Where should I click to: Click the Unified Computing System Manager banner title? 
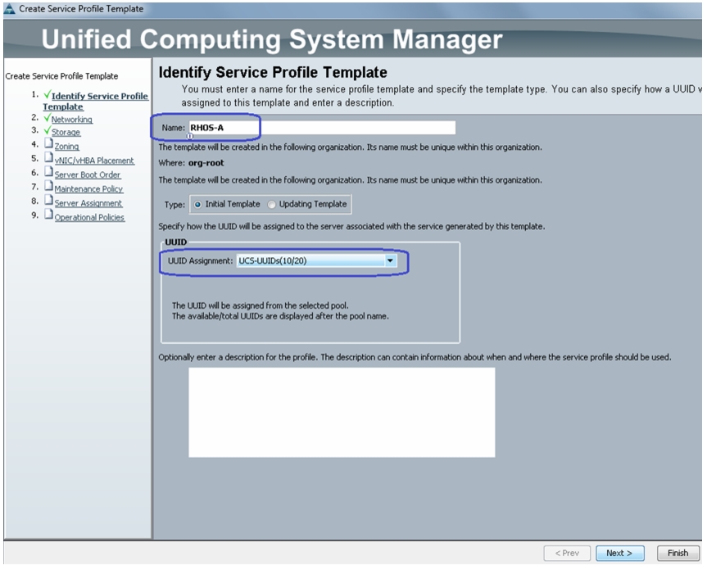(x=272, y=39)
